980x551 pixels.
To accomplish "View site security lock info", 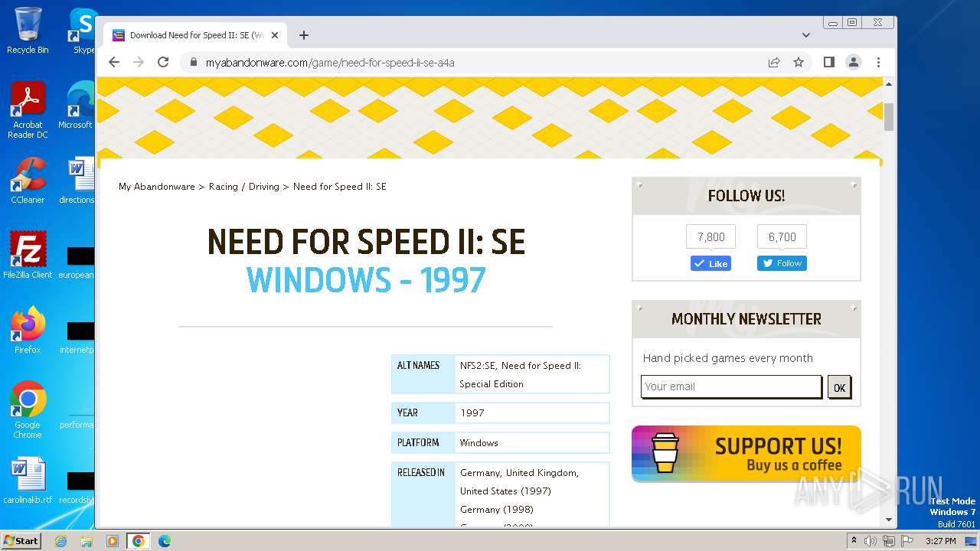I will 193,63.
